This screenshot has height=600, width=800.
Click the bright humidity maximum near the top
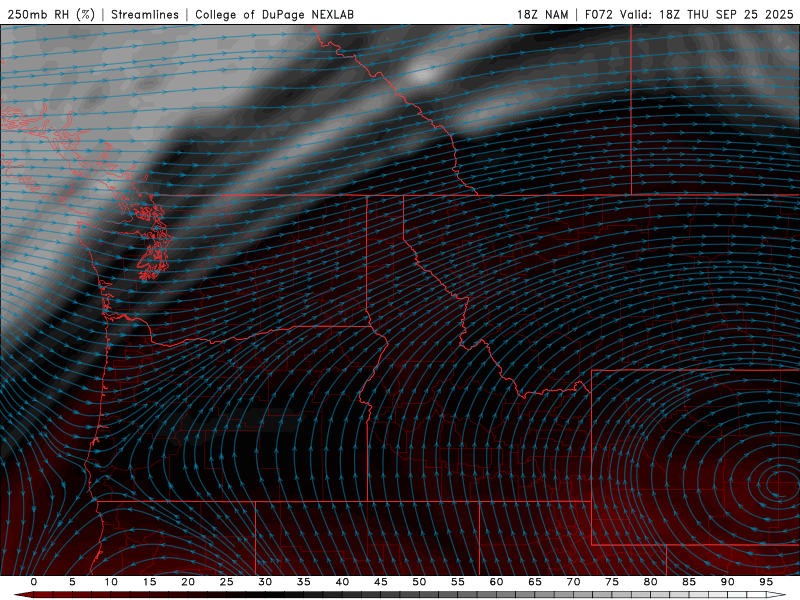[x=423, y=74]
